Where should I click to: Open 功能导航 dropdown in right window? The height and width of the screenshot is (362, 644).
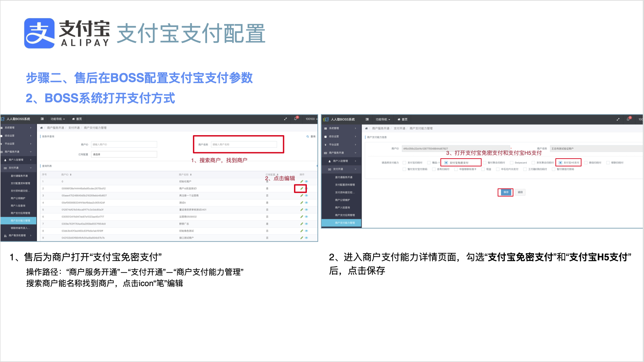click(x=383, y=119)
